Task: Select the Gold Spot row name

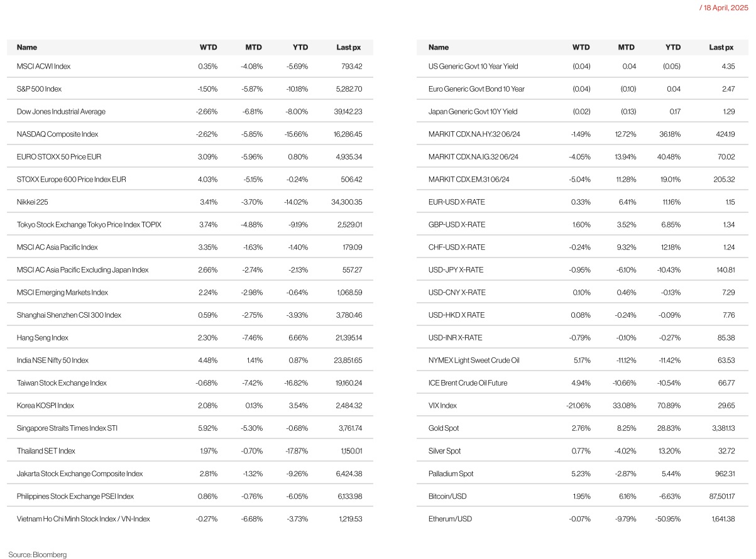Action: click(443, 428)
